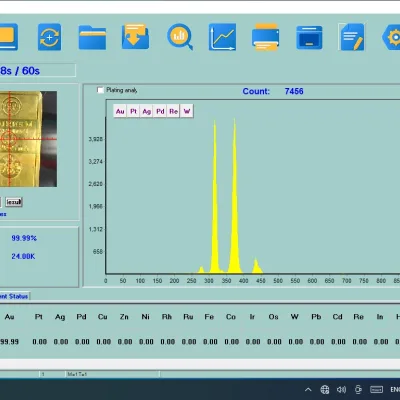The image size is (400, 400).
Task: Select the Re element marker button
Action: click(173, 111)
